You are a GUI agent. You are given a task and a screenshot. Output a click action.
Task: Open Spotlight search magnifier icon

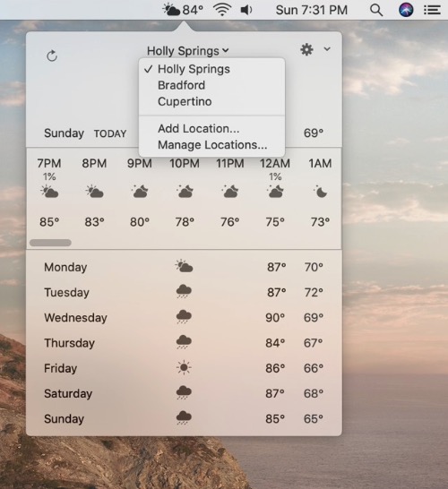click(x=376, y=10)
